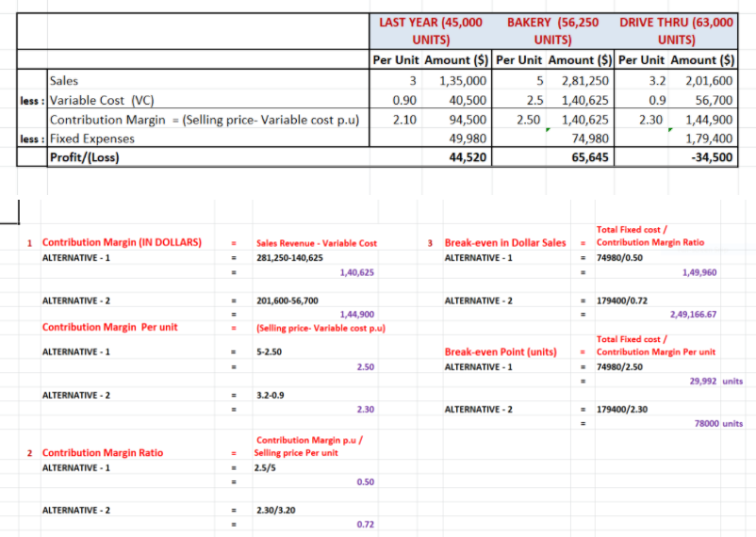This screenshot has width=756, height=537.
Task: Click the drive thru fixed expenses 1,79,400
Action: (x=709, y=138)
